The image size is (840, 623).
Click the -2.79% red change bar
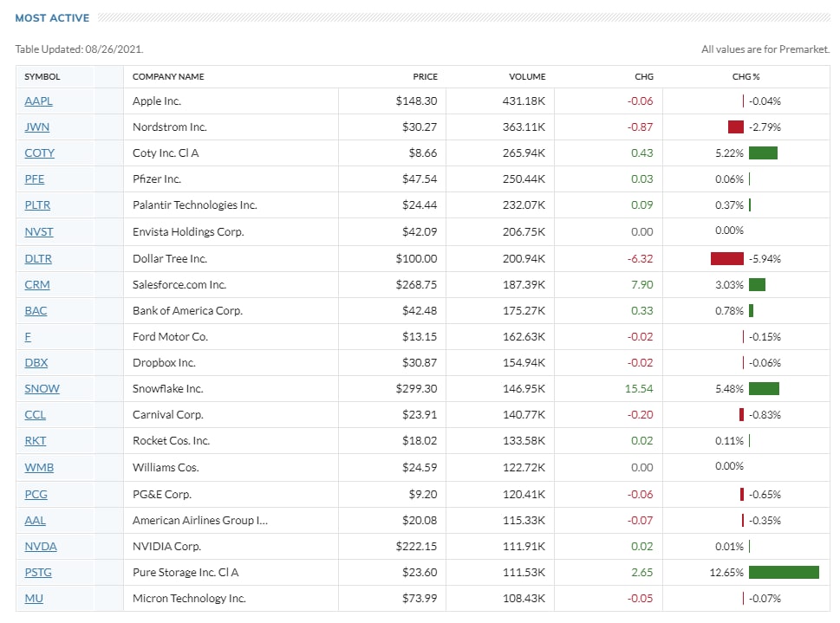736,127
